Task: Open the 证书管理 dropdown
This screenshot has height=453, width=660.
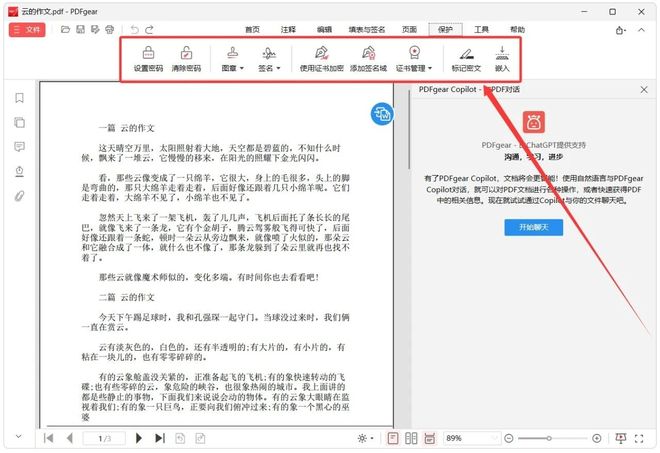Action: click(414, 59)
